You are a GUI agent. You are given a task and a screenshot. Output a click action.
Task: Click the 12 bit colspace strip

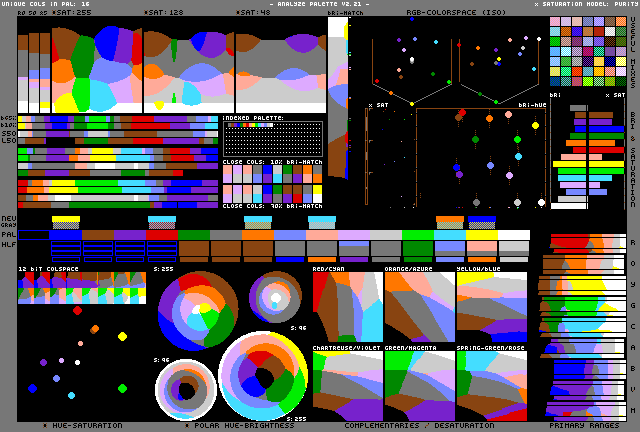click(x=82, y=287)
